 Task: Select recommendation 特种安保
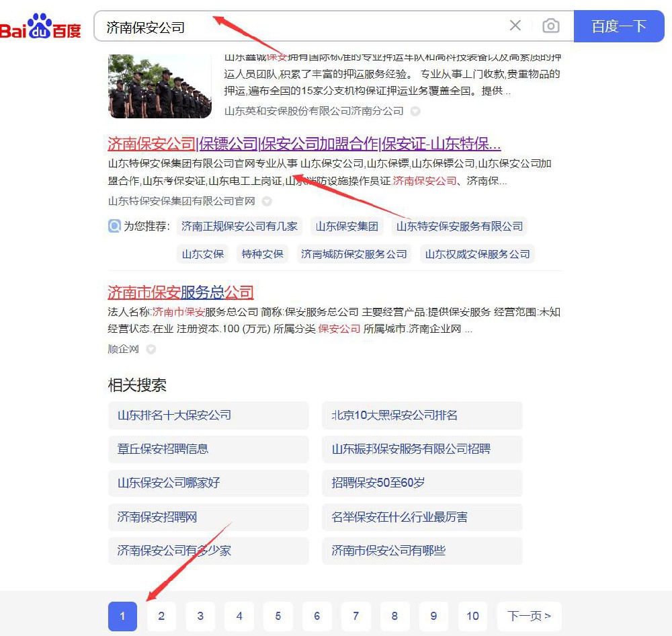point(263,254)
